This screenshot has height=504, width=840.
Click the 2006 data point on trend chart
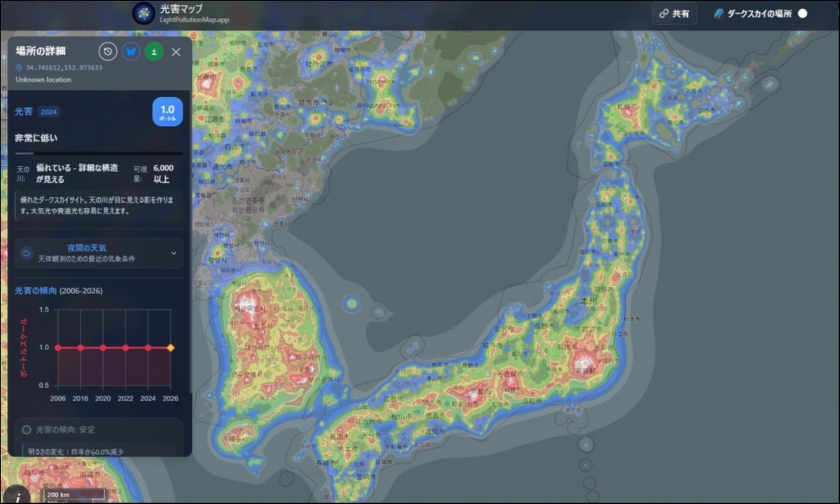pyautogui.click(x=58, y=347)
